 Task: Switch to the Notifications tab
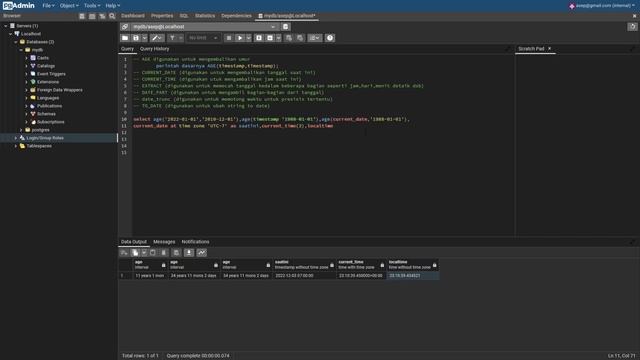click(x=195, y=242)
